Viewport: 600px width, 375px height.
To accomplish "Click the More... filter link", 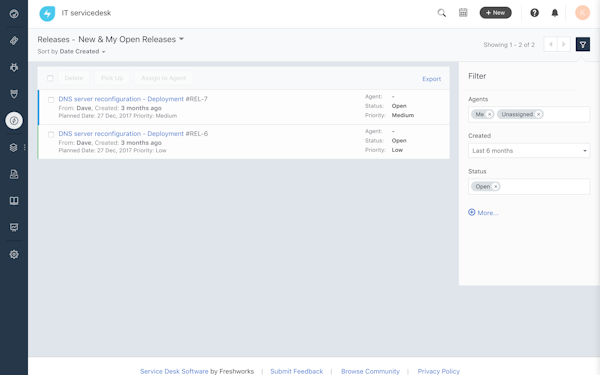I will pos(488,213).
